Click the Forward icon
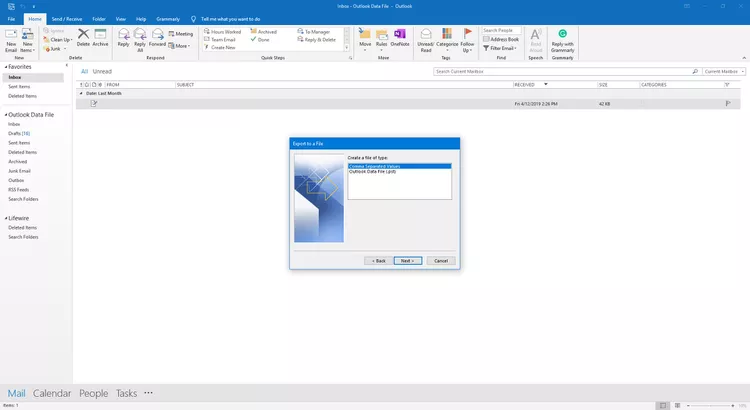 [157, 34]
